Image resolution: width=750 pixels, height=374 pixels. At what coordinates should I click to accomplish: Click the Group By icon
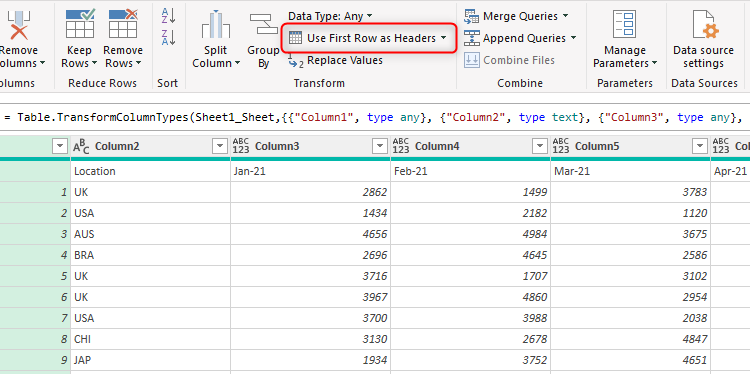pos(264,24)
